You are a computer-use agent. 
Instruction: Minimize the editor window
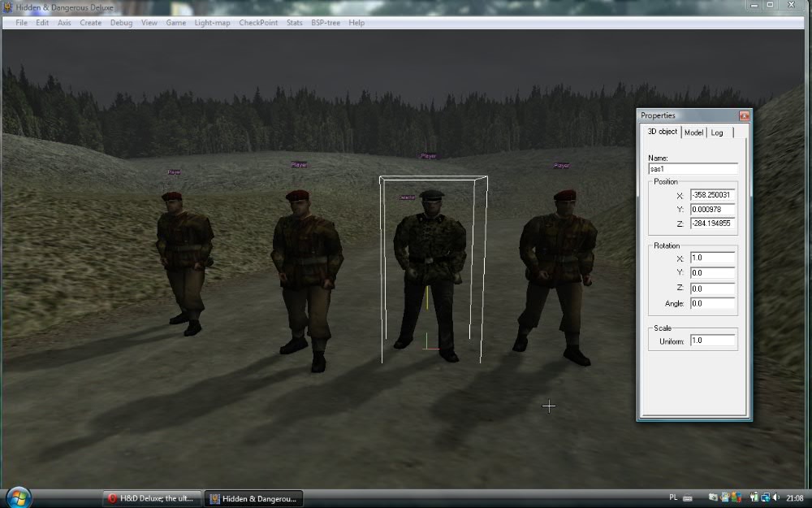[754, 5]
